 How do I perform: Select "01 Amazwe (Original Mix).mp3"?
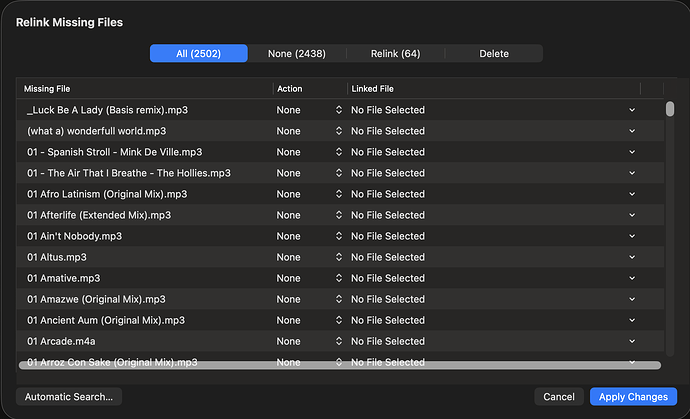[x=96, y=299]
